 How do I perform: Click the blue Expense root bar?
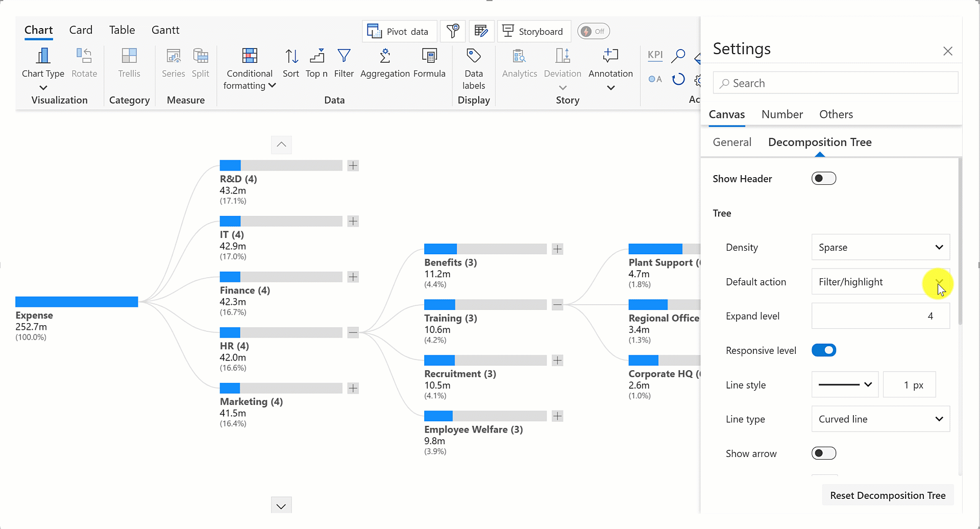77,302
